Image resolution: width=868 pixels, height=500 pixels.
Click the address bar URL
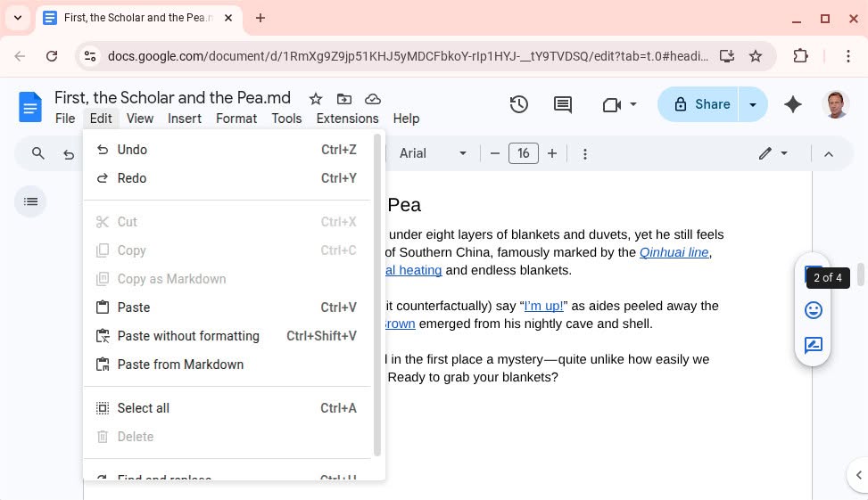408,56
